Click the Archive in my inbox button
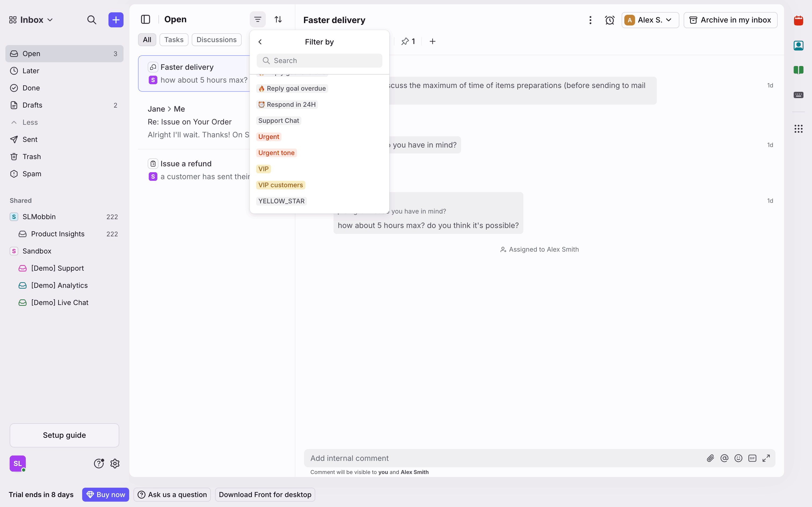Image resolution: width=812 pixels, height=507 pixels. point(730,20)
